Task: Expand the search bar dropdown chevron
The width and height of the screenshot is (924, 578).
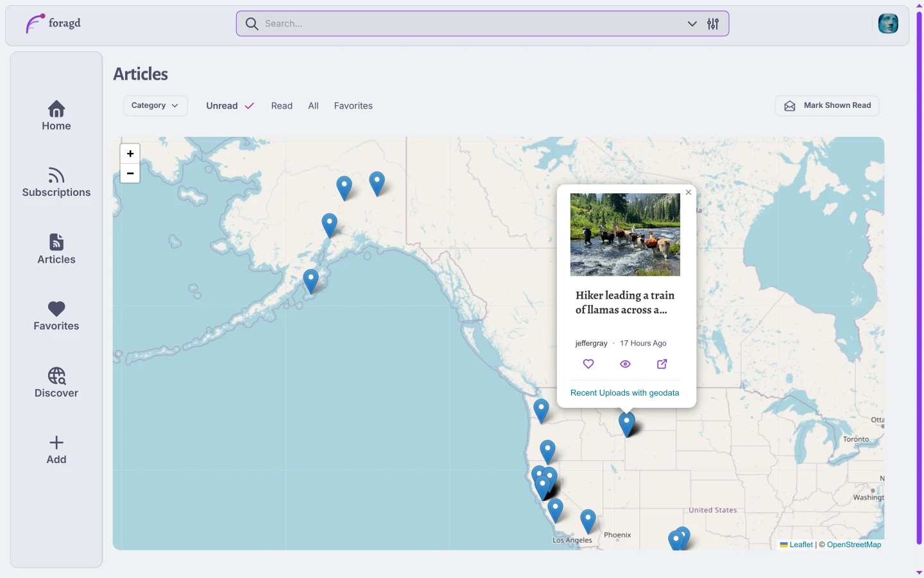Action: 692,24
